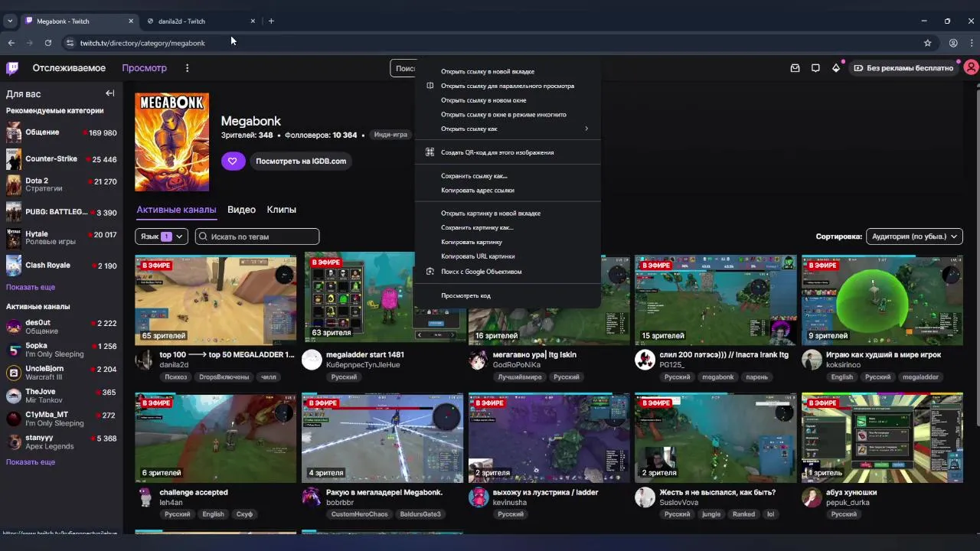
Task: Click the PG125_ channel avatar
Action: pos(645,360)
